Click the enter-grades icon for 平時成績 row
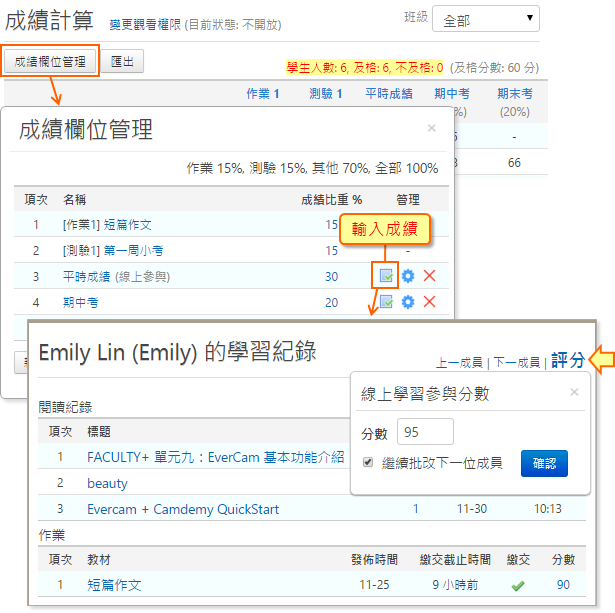This screenshot has height=613, width=615. [x=386, y=276]
